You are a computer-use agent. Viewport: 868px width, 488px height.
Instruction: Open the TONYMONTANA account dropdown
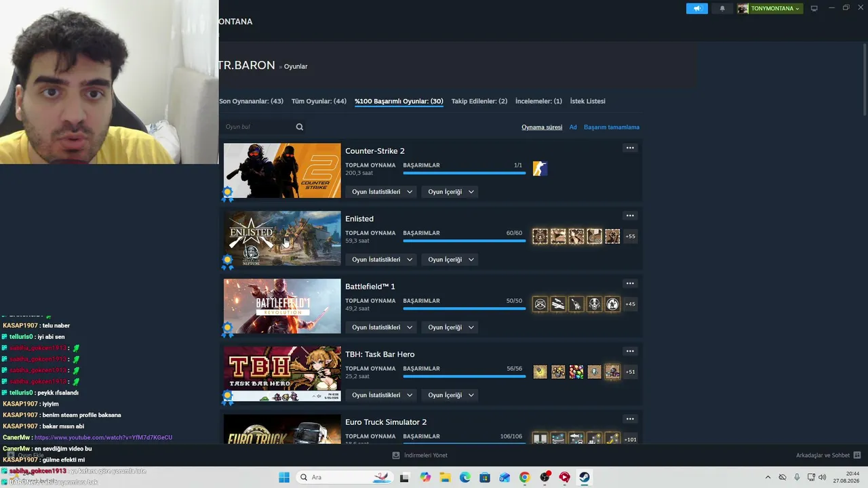coord(770,9)
